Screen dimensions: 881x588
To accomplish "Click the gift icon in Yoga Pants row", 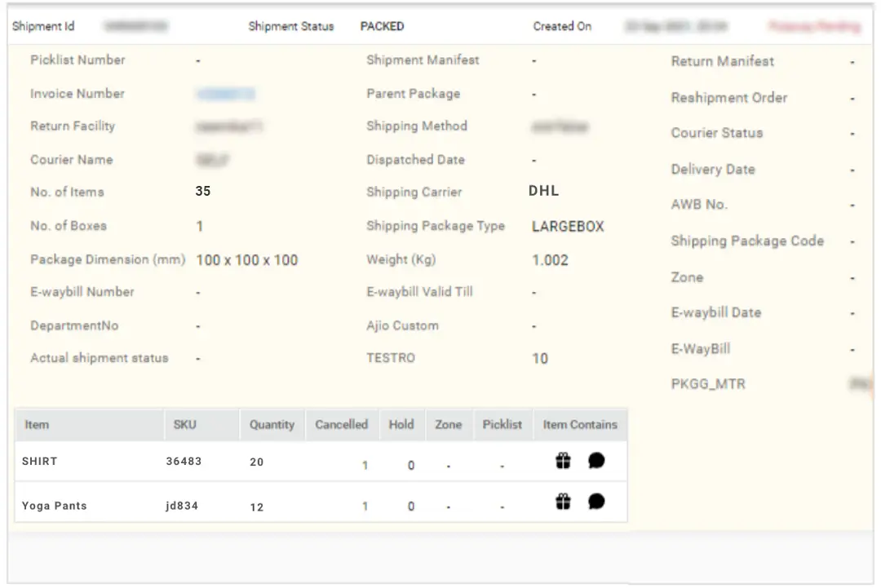I will (563, 501).
